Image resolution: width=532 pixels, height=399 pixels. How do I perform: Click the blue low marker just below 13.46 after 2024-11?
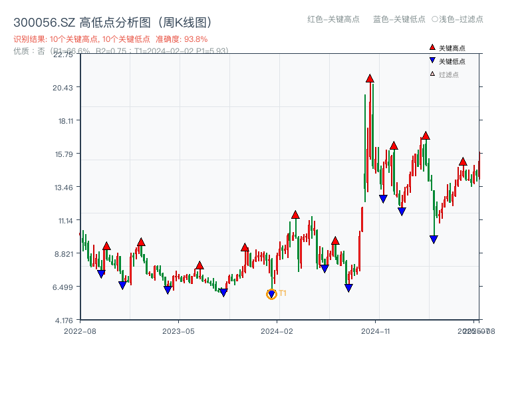pyautogui.click(x=383, y=199)
